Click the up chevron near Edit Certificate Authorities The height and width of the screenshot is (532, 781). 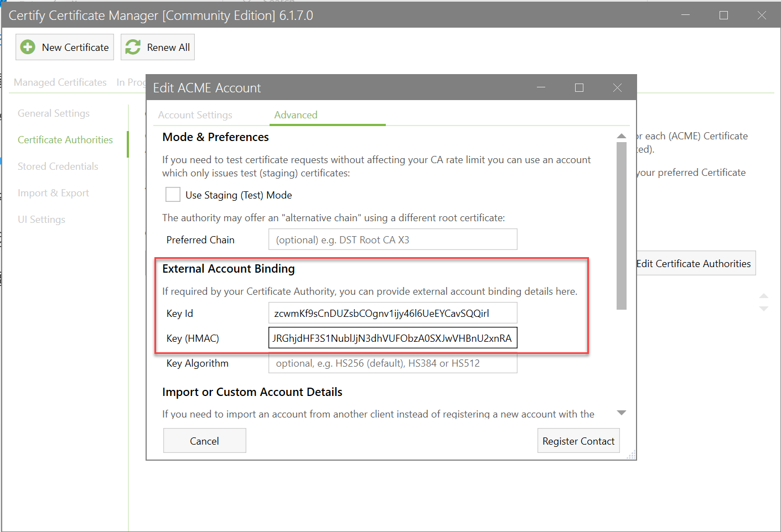point(764,296)
